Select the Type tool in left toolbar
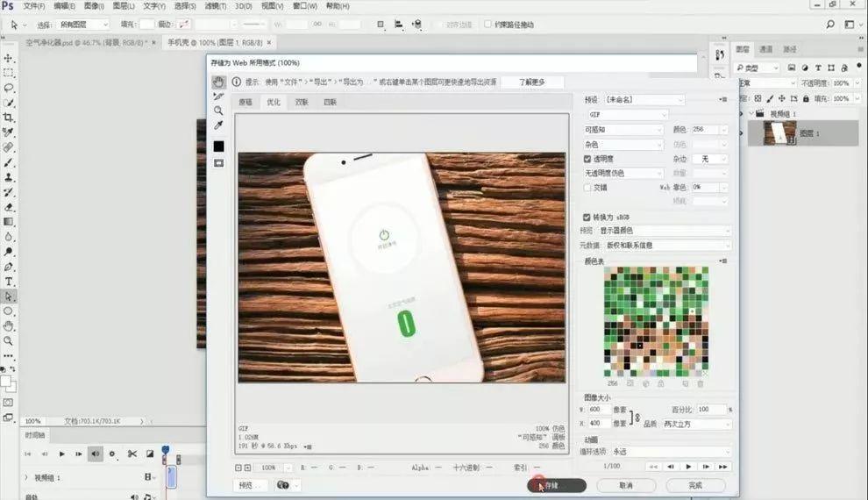Screen dimensions: 868x500 click(x=8, y=282)
